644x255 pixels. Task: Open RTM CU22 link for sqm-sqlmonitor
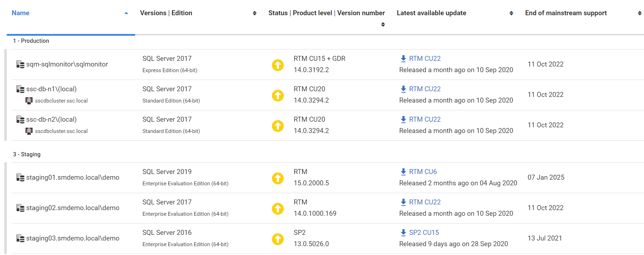[x=425, y=59]
